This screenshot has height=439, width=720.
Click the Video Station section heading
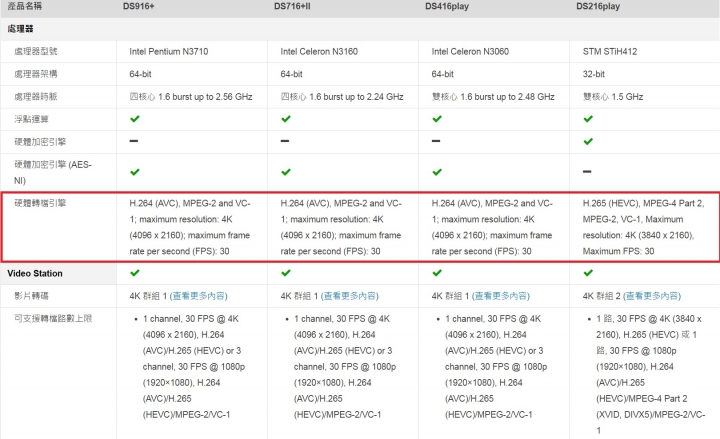(x=35, y=273)
